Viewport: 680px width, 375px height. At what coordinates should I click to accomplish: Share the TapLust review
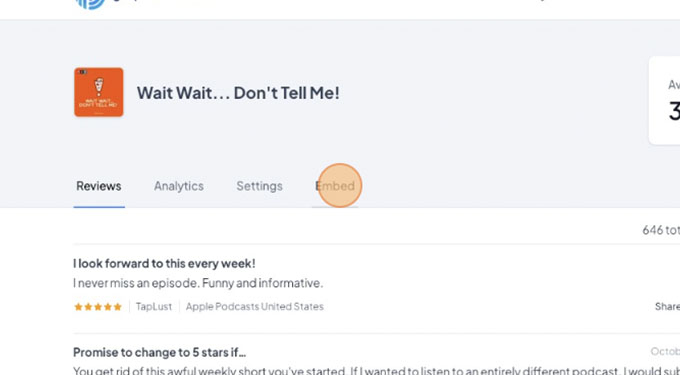pos(667,307)
